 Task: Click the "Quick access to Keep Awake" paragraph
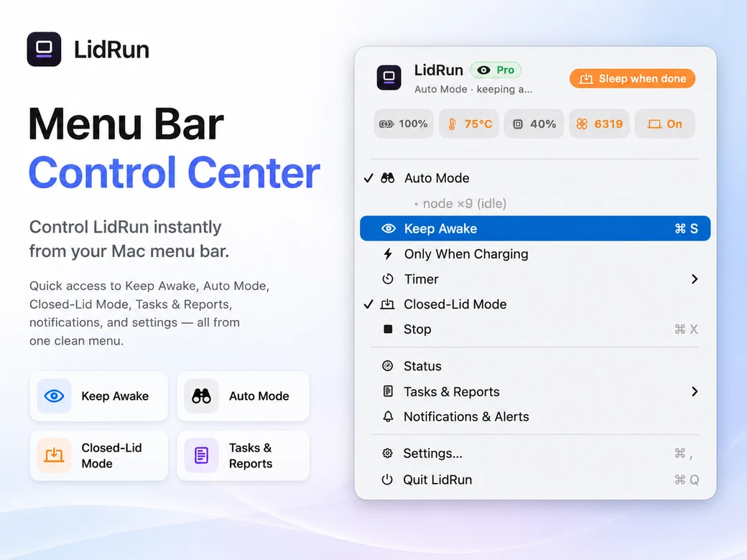[x=149, y=313]
